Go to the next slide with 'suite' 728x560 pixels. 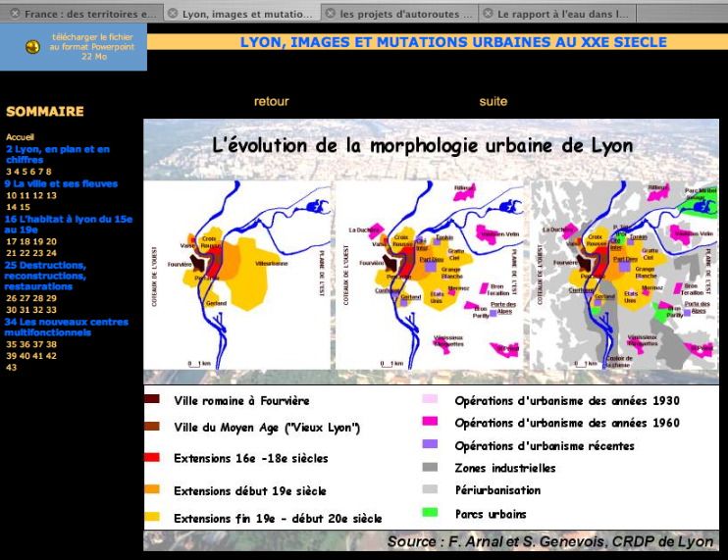point(494,101)
